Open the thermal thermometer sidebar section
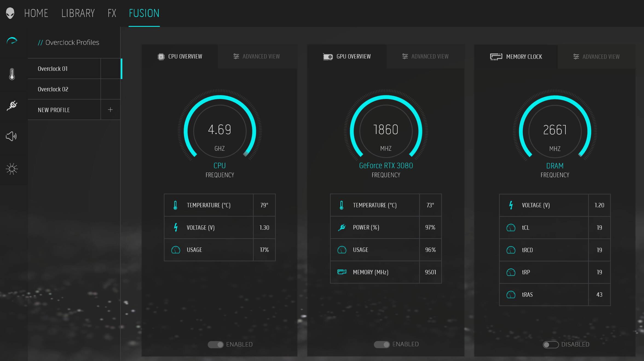644x361 pixels. click(x=12, y=74)
